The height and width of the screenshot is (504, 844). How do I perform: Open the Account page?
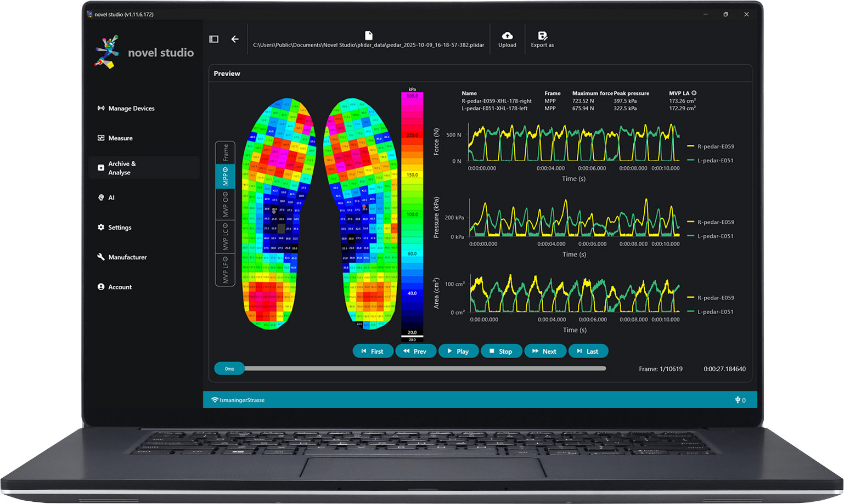[120, 287]
